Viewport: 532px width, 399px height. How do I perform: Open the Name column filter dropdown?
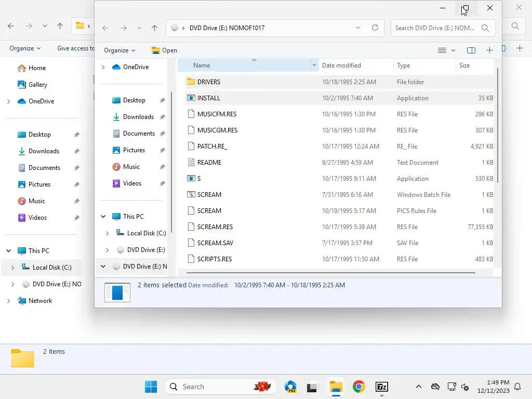(x=314, y=65)
